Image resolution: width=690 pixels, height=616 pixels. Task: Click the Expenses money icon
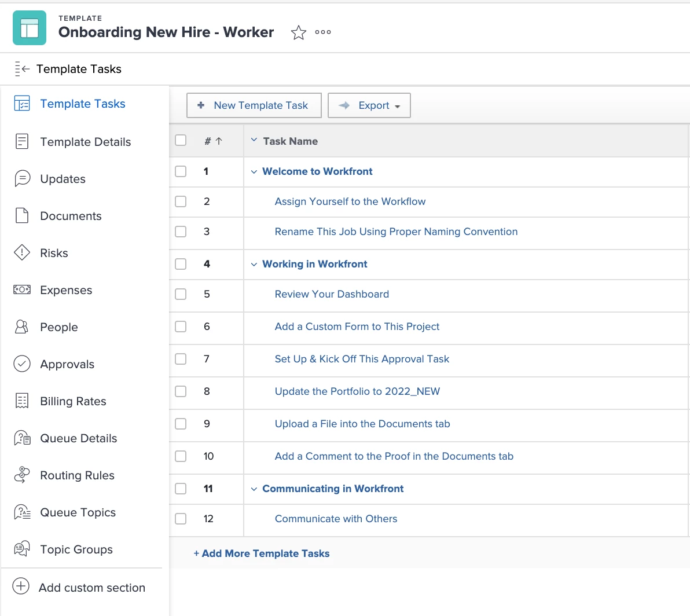click(x=22, y=289)
